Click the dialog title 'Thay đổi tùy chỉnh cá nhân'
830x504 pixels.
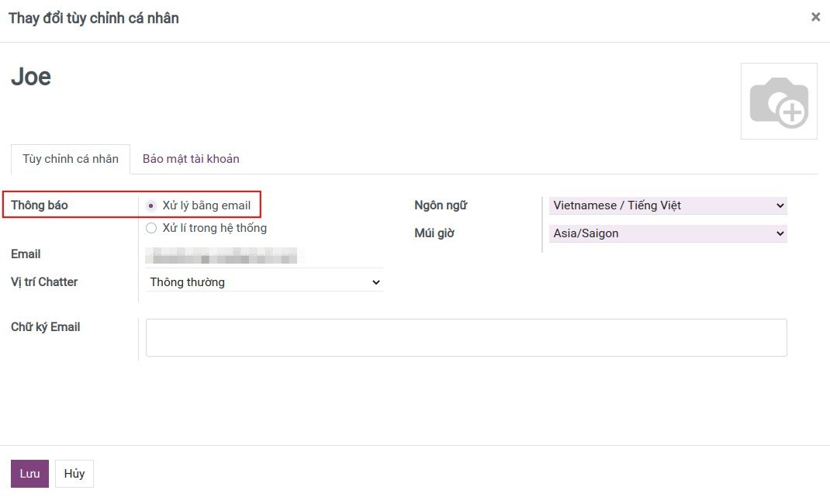(93, 17)
